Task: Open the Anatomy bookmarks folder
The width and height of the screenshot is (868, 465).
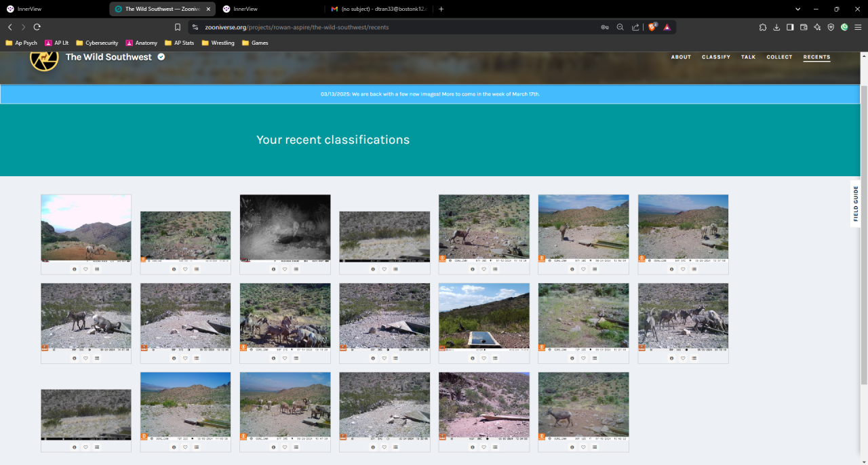Action: 141,43
